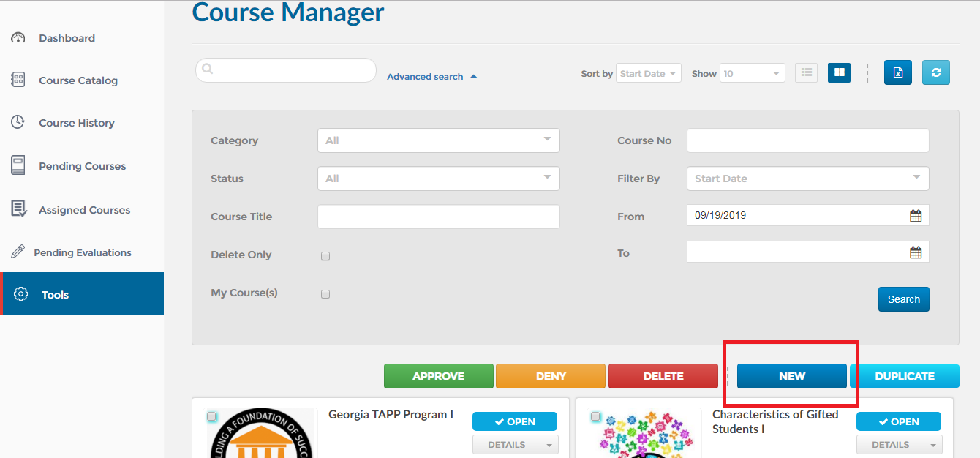
Task: Open the Sort by dropdown
Action: 649,73
